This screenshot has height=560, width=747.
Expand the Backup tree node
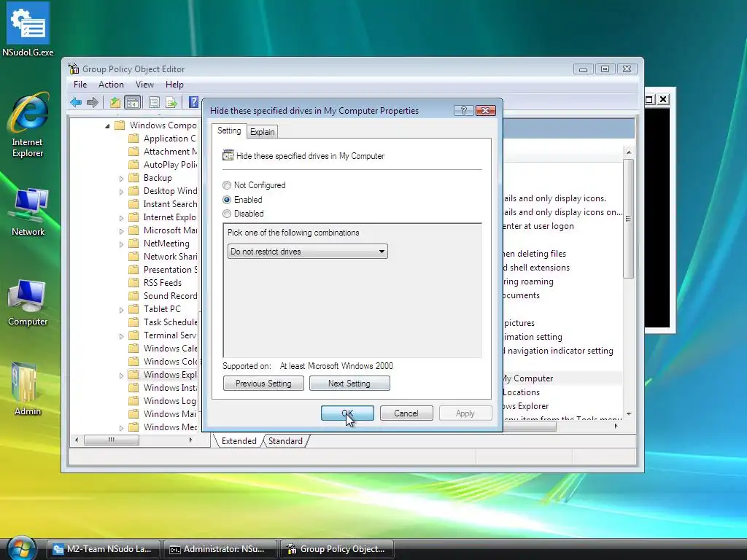(x=121, y=179)
